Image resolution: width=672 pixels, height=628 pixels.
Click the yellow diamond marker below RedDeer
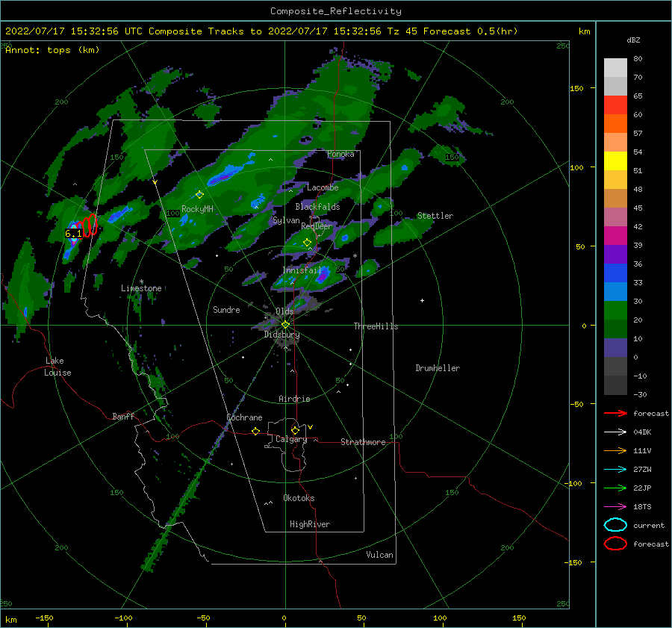tap(307, 243)
